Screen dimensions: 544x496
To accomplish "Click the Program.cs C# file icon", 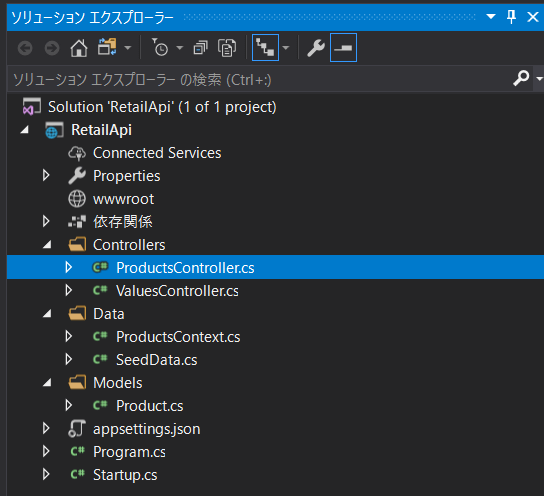I will pyautogui.click(x=77, y=451).
